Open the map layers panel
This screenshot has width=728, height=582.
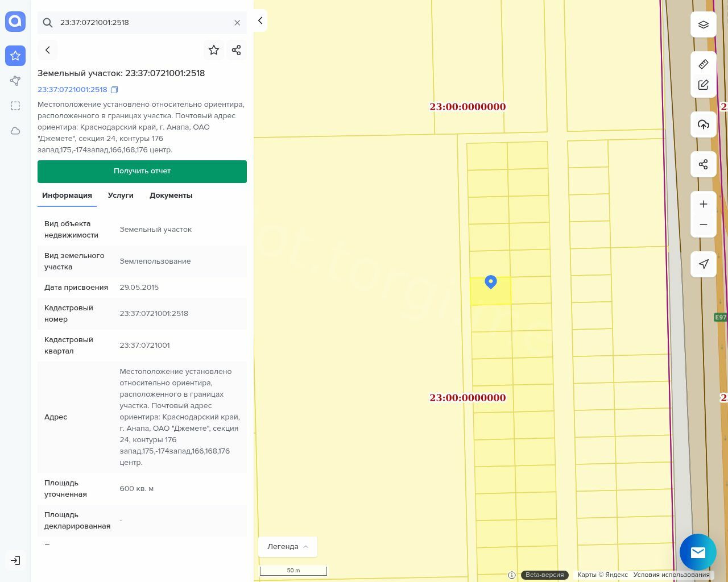[703, 24]
